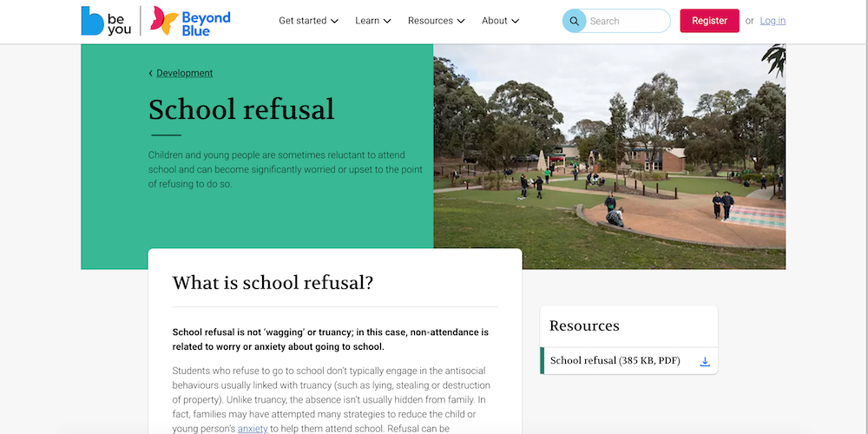This screenshot has height=434, width=868.
Task: Open the Learn dropdown menu
Action: click(x=373, y=21)
